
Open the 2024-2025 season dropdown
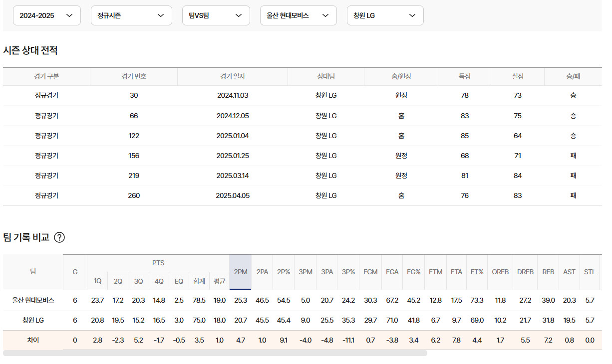(46, 15)
